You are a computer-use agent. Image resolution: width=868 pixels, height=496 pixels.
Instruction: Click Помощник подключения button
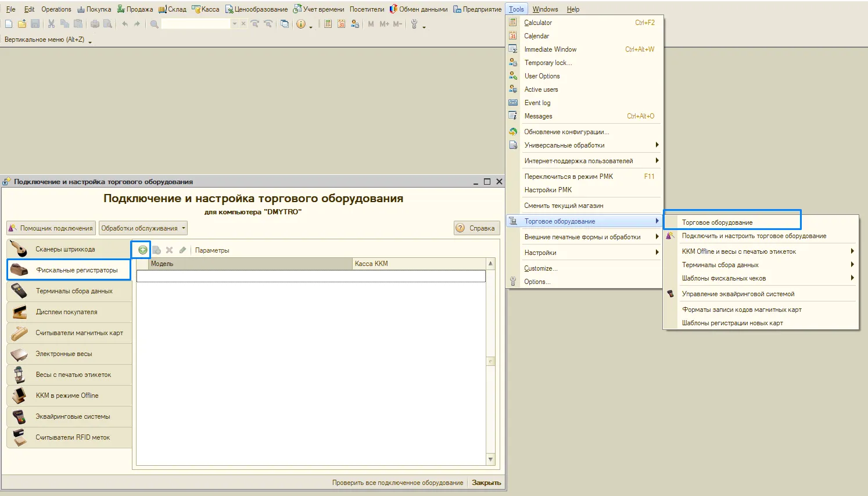[51, 228]
